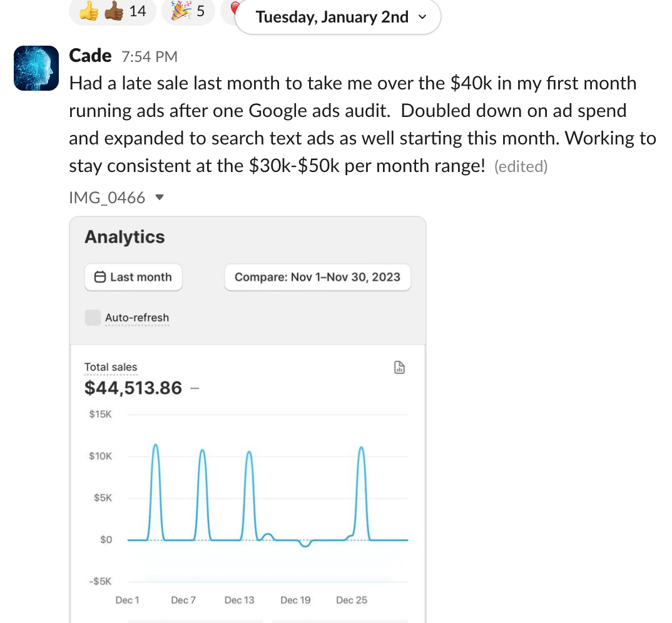This screenshot has height=623, width=672.
Task: Open the Tuesday, January 2nd date dropdown
Action: point(338,18)
